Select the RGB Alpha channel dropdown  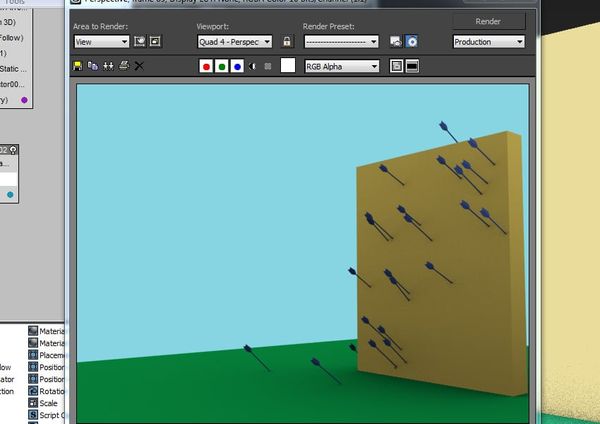[x=342, y=66]
